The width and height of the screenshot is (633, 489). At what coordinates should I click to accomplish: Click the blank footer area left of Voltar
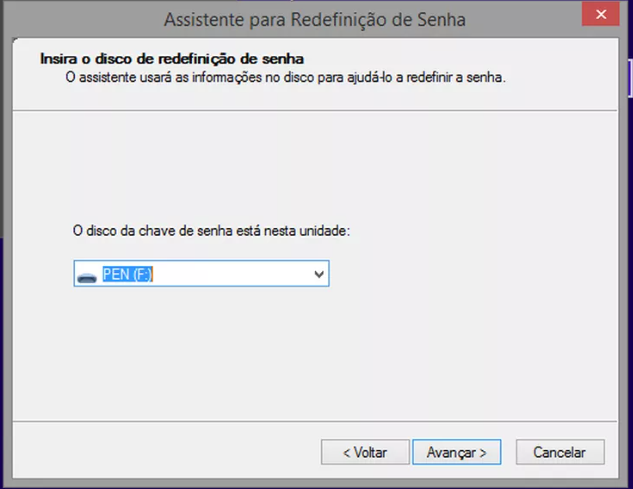coord(166,452)
